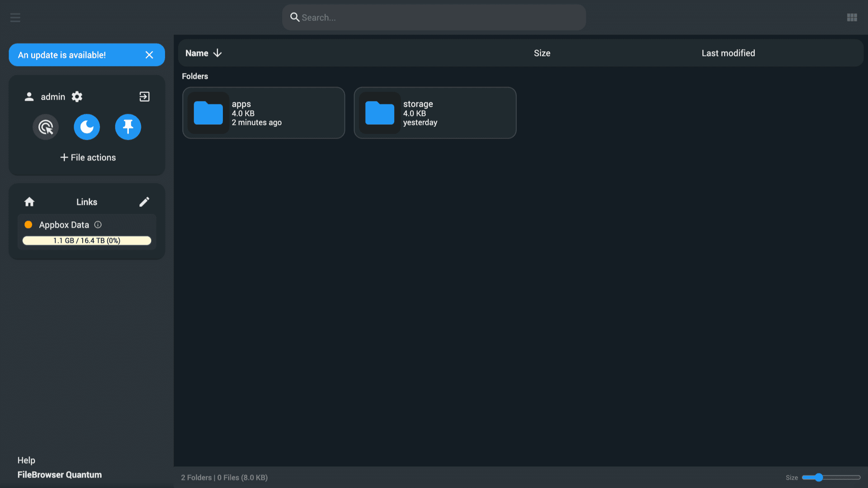The width and height of the screenshot is (868, 488).
Task: Click the storage folder icon
Action: click(379, 113)
